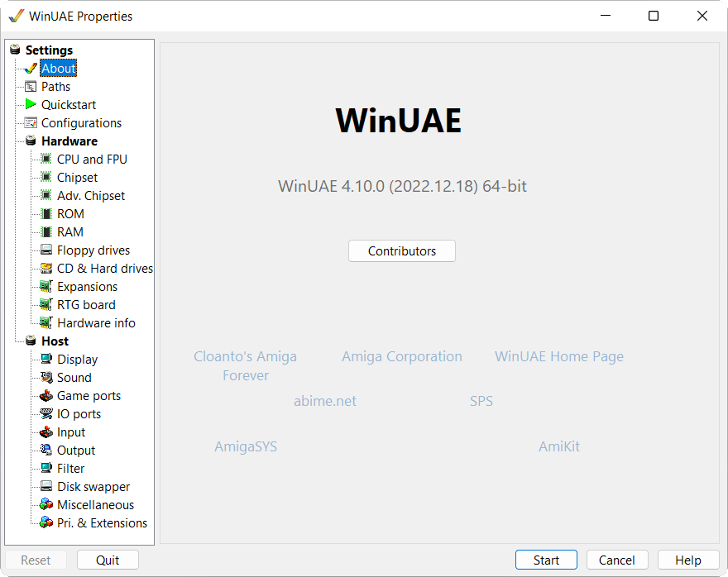
Task: Click the Expansions board icon
Action: (46, 287)
